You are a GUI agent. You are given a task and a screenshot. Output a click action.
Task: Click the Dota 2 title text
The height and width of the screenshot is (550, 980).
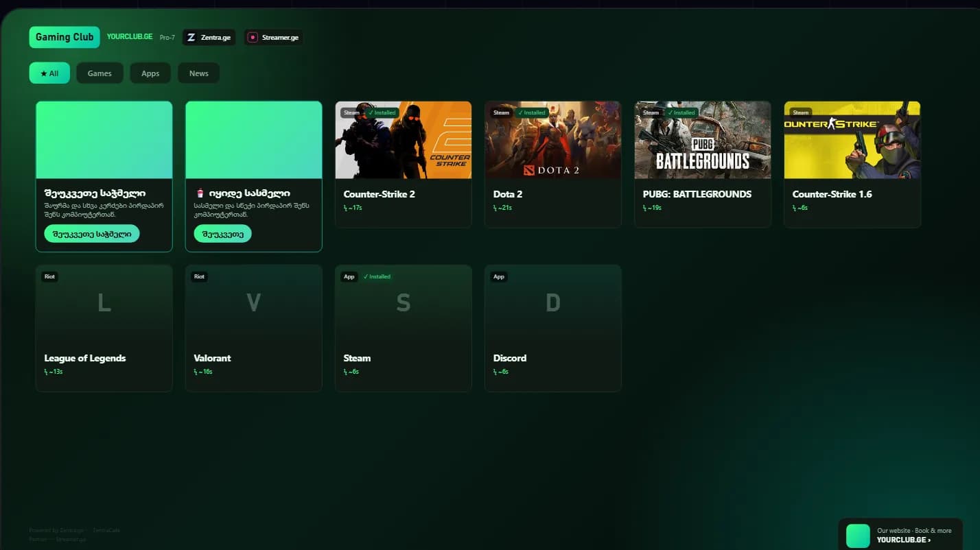tap(508, 194)
